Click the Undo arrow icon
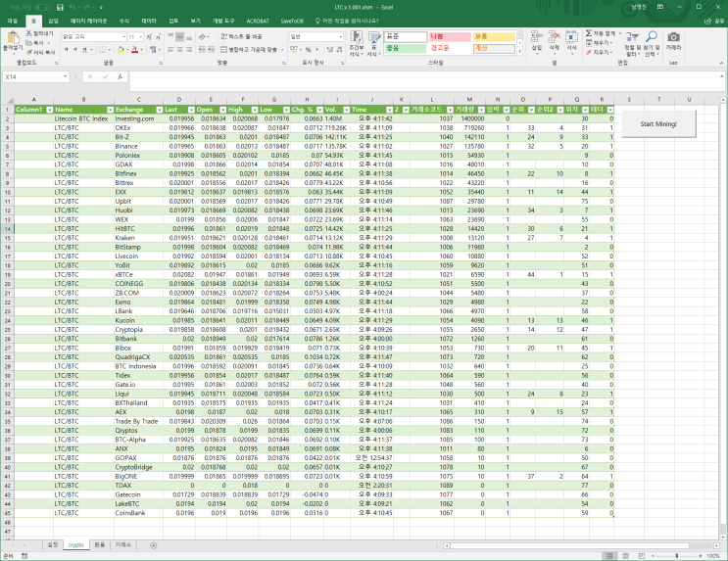The width and height of the screenshot is (728, 561). pyautogui.click(x=73, y=8)
